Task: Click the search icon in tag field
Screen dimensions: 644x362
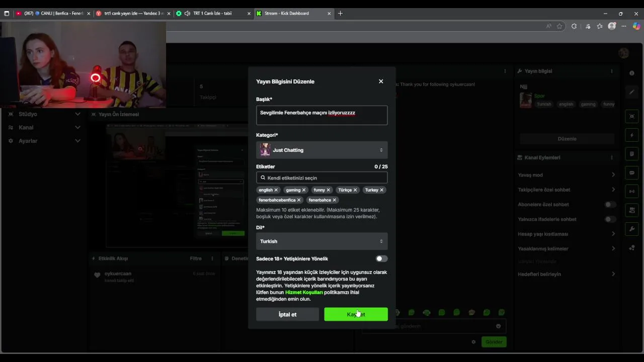Action: (x=263, y=177)
